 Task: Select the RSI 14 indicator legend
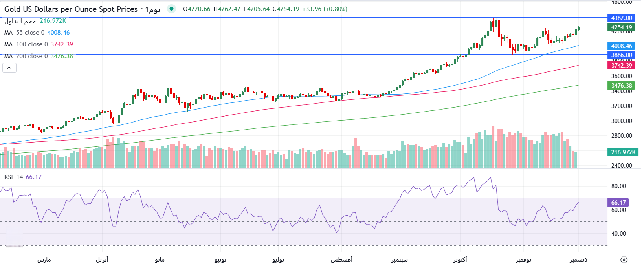(x=23, y=177)
